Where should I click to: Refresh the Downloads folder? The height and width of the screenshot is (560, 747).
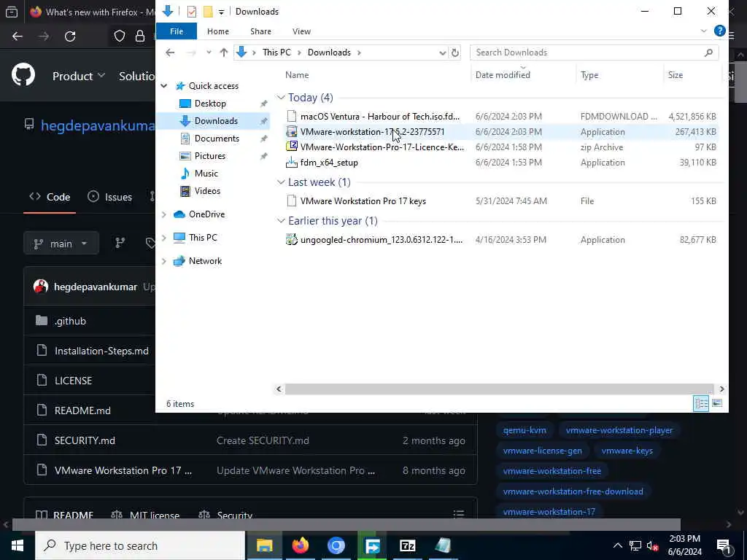coord(455,52)
